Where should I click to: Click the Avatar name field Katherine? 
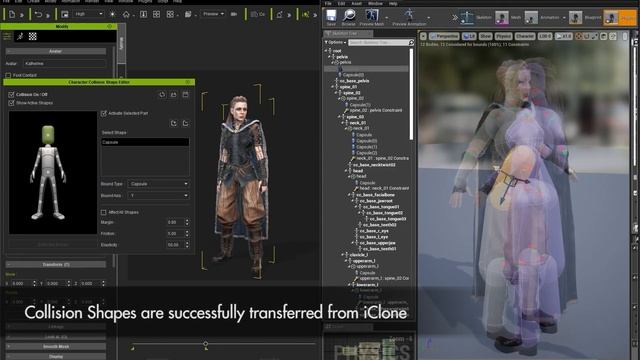click(x=64, y=64)
